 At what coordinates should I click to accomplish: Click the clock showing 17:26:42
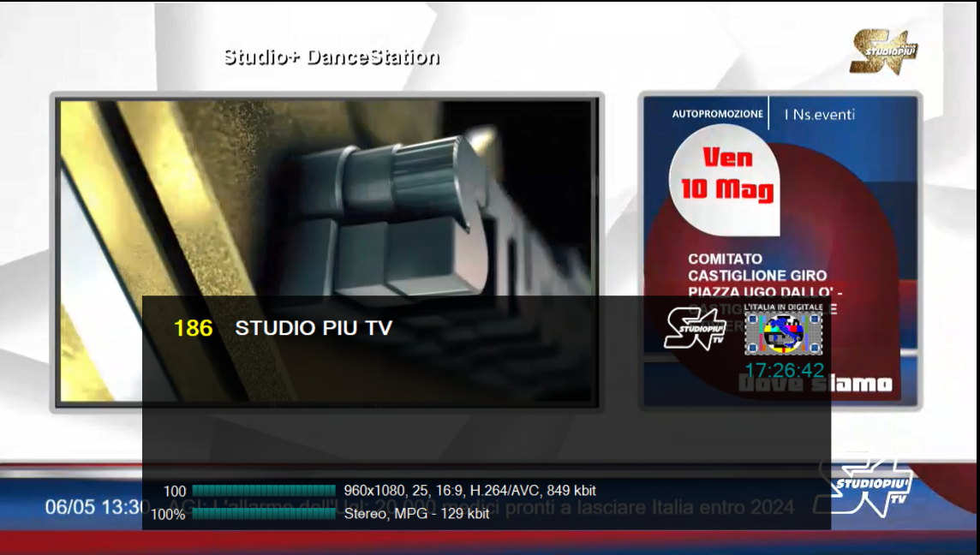(x=785, y=370)
